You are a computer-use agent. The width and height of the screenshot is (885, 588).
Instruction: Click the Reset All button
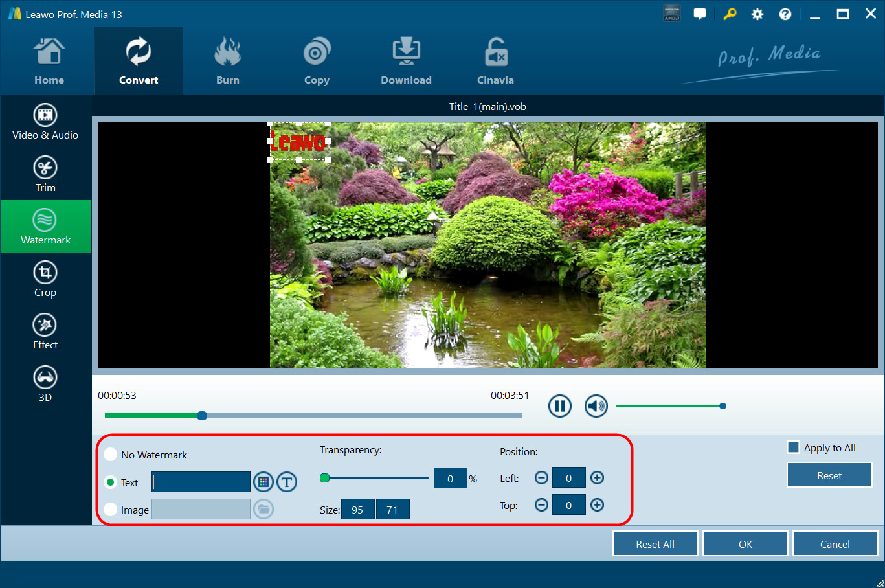(655, 544)
